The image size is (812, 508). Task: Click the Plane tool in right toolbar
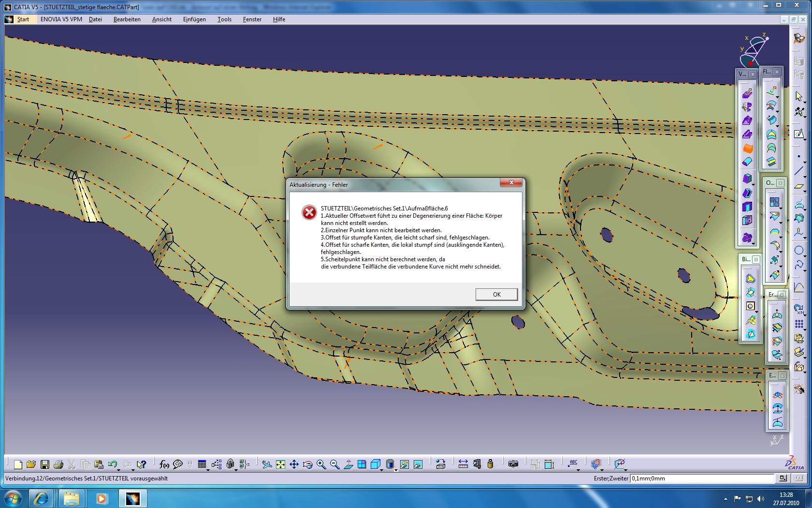click(x=799, y=186)
